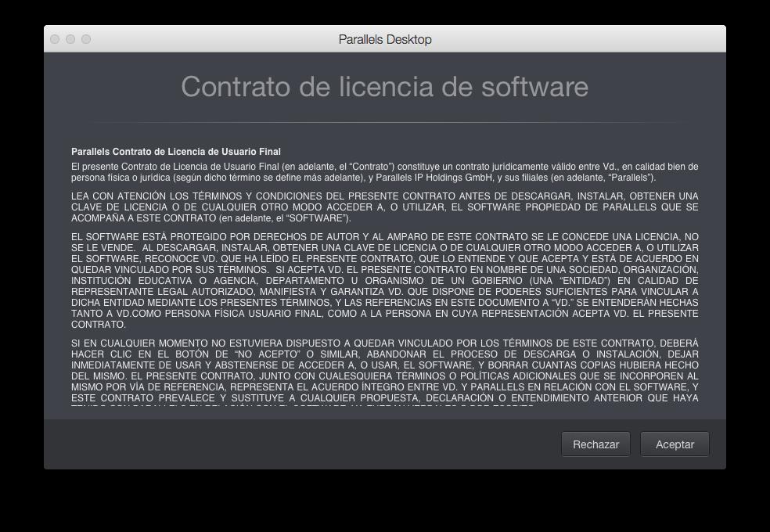Click the quoted phrase “NO ACEPTO” in the text
Viewport: 770px width, 532px height.
click(268, 354)
